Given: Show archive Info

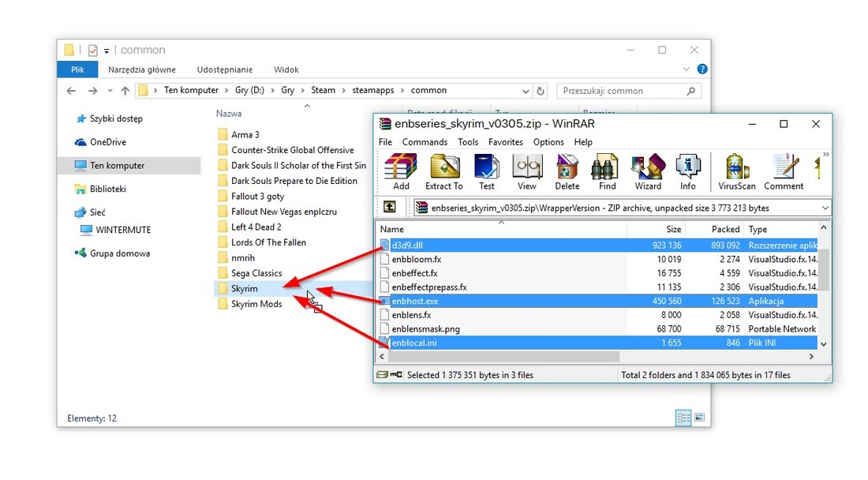Looking at the screenshot, I should coord(688,171).
